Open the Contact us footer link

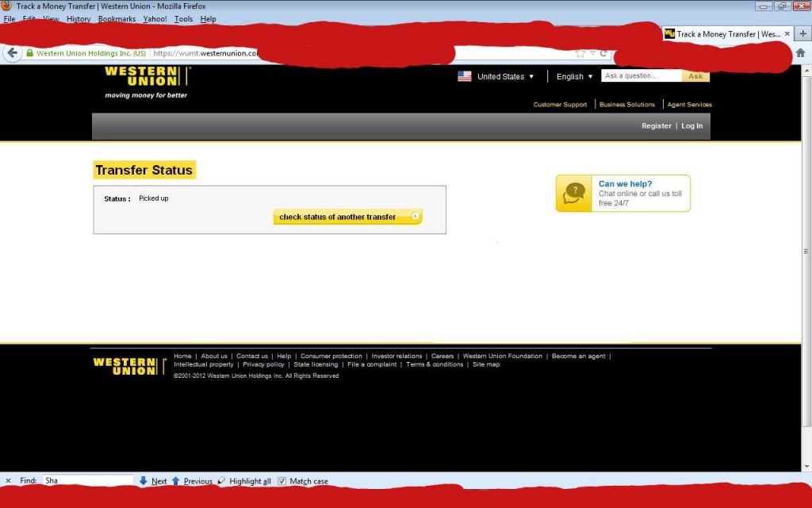[x=252, y=356]
